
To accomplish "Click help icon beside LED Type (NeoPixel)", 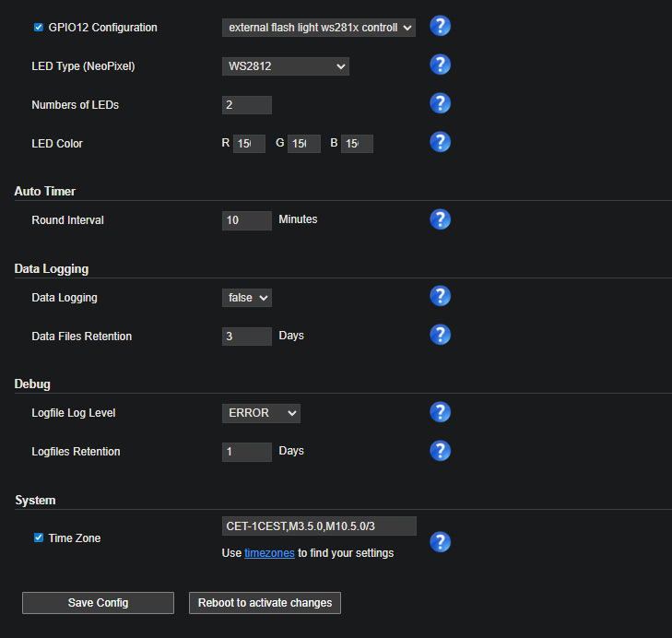I will click(441, 65).
